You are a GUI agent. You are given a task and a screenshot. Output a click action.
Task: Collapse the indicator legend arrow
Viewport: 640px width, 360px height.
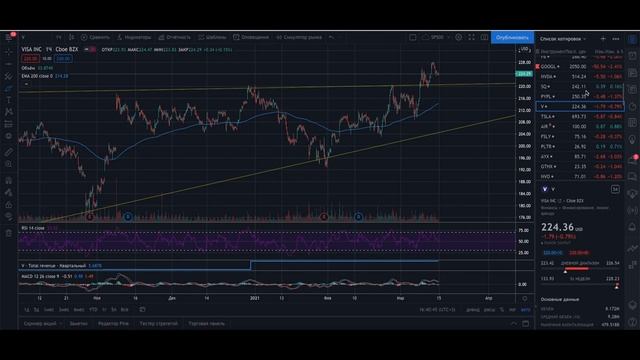27,84
